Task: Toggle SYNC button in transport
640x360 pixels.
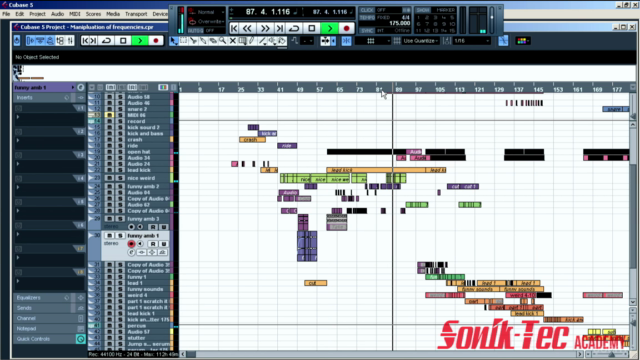Action: [x=367, y=31]
